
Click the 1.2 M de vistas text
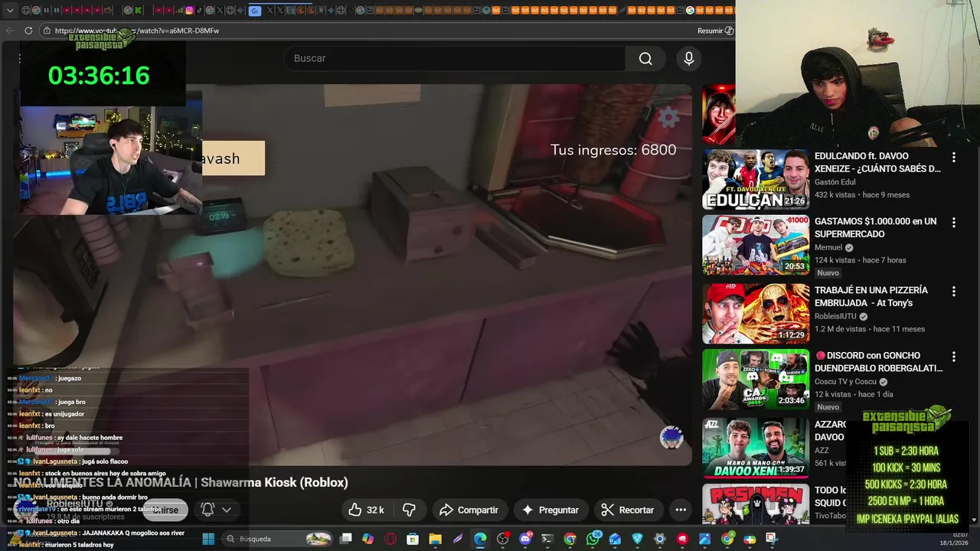[840, 329]
